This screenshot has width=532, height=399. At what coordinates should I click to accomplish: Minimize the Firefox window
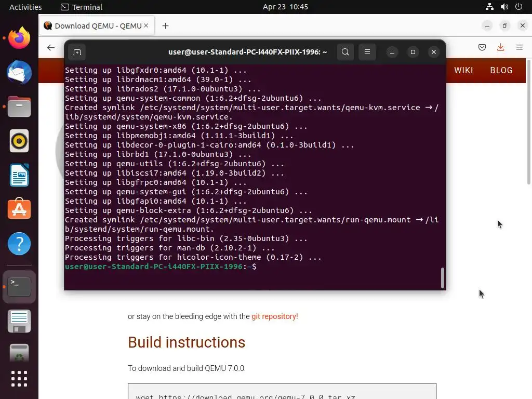click(487, 26)
